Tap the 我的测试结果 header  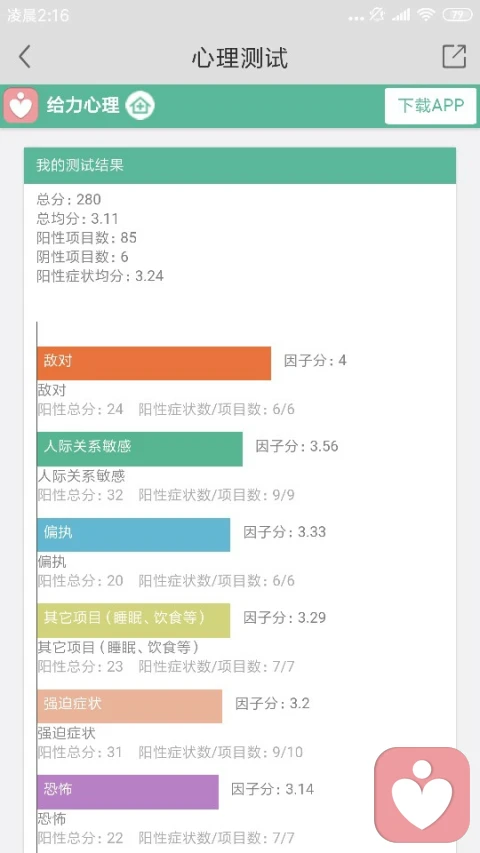click(x=239, y=165)
